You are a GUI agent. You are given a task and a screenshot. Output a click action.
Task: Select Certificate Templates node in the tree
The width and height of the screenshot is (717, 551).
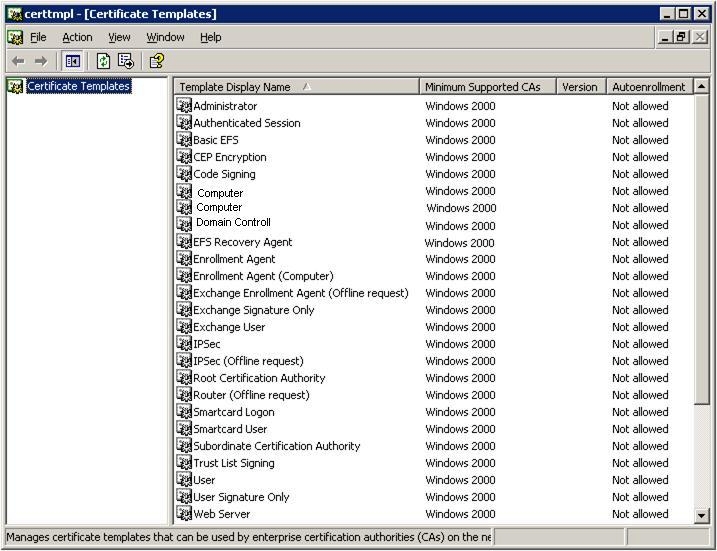click(79, 86)
